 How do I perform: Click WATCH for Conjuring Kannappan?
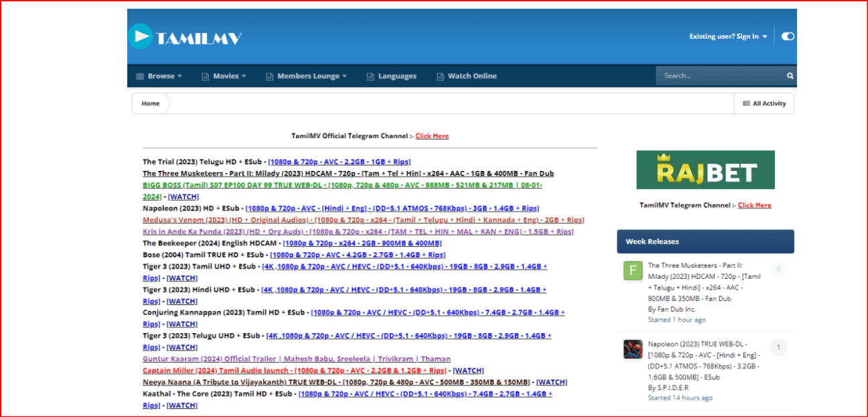click(x=182, y=324)
